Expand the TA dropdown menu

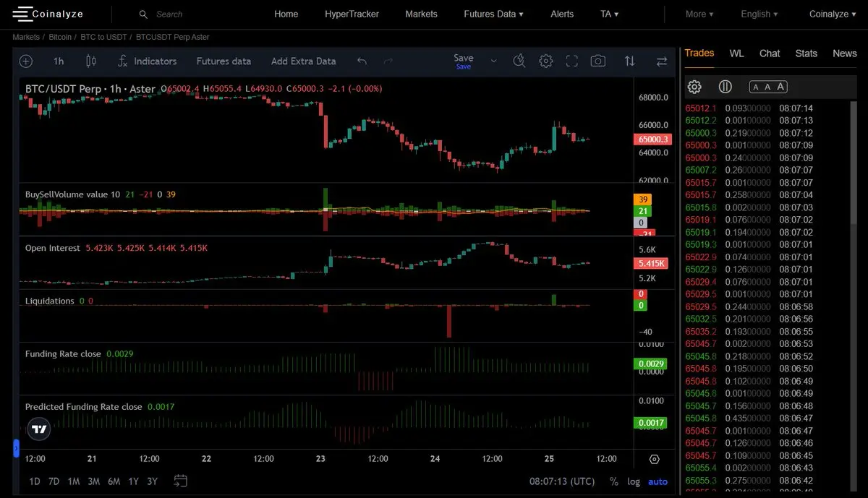point(610,14)
